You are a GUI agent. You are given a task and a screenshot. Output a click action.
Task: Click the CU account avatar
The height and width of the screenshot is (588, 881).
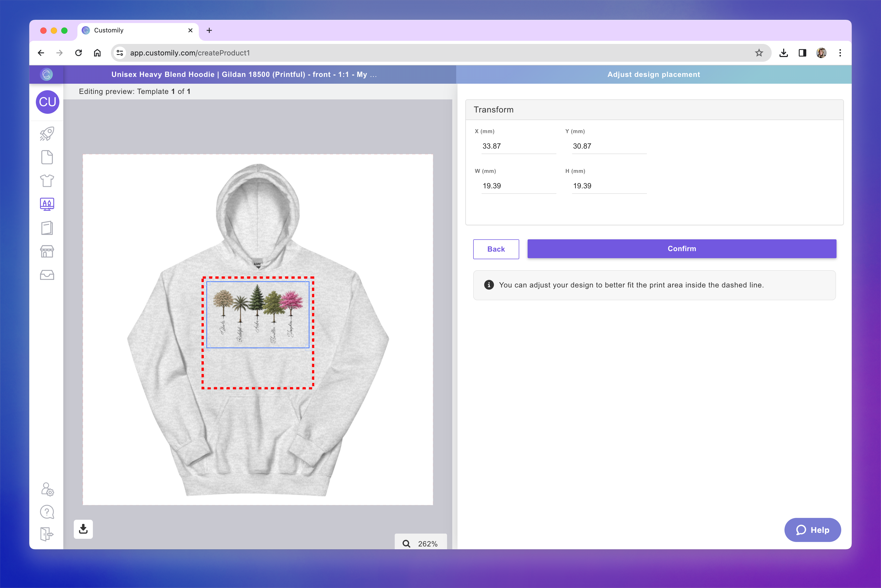coord(47,102)
